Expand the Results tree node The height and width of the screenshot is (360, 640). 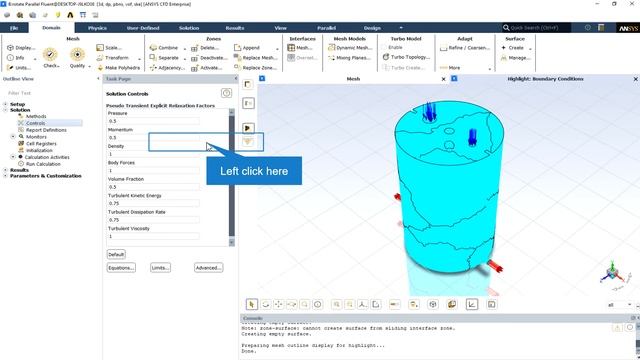click(x=5, y=170)
